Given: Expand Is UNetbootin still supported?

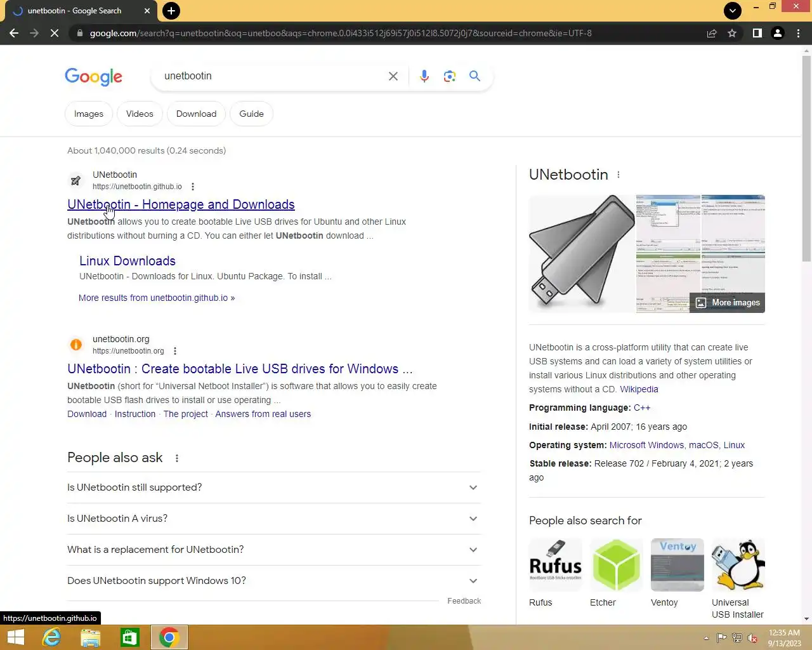Looking at the screenshot, I should (274, 487).
